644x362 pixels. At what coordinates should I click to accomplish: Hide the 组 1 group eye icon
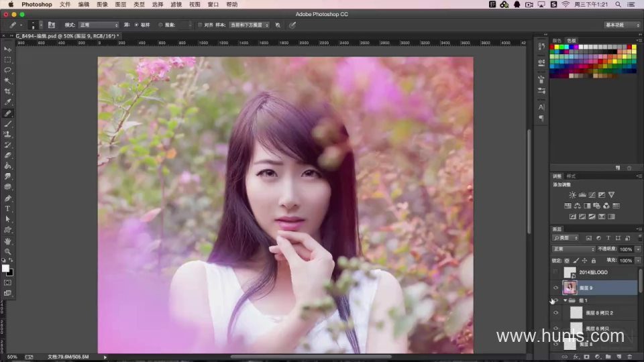[555, 300]
